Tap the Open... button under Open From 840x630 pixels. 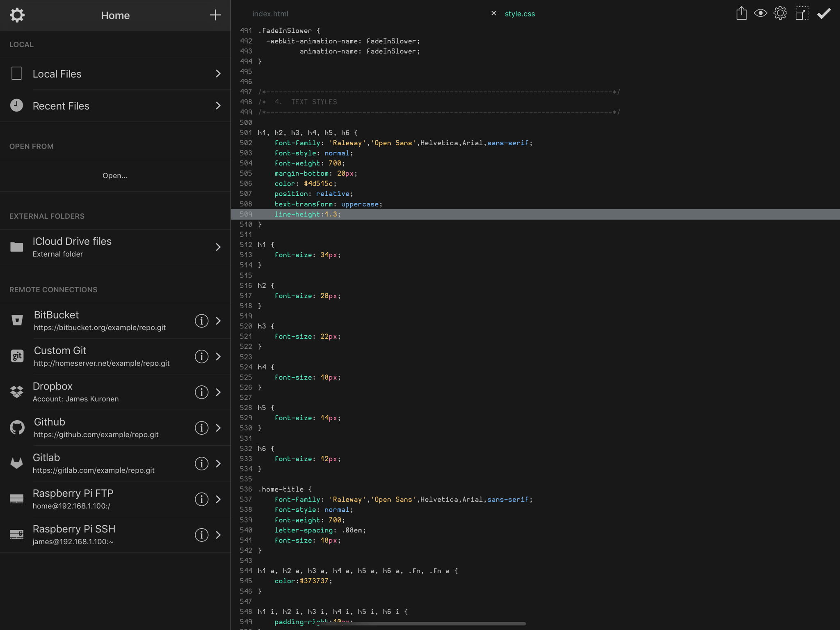click(115, 175)
